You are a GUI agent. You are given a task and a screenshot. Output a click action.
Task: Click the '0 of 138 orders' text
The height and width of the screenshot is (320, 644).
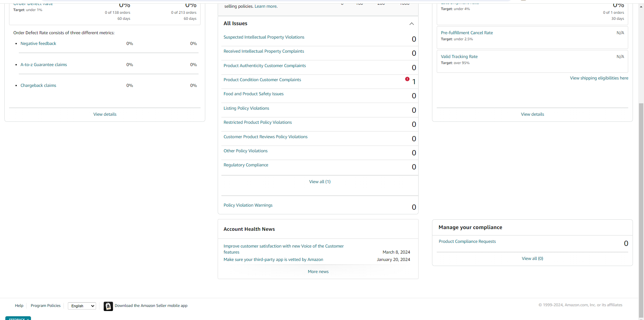[118, 13]
